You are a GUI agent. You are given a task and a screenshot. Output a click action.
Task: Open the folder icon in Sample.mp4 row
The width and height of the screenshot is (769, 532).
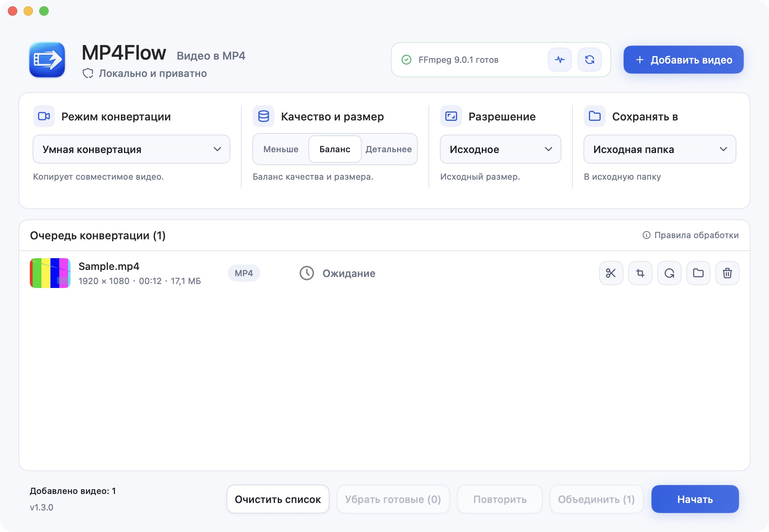(698, 273)
